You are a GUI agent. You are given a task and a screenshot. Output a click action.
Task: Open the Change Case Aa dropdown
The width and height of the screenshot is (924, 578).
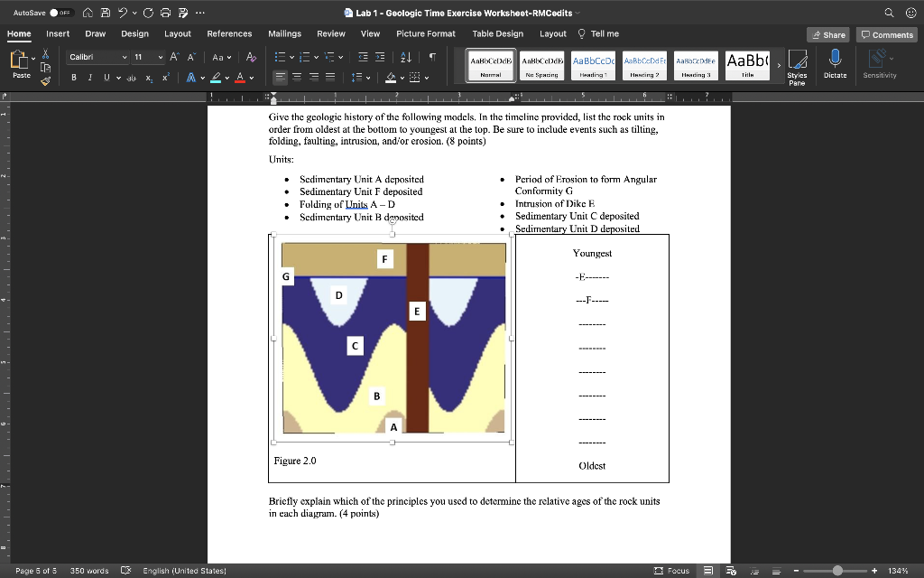pyautogui.click(x=222, y=57)
